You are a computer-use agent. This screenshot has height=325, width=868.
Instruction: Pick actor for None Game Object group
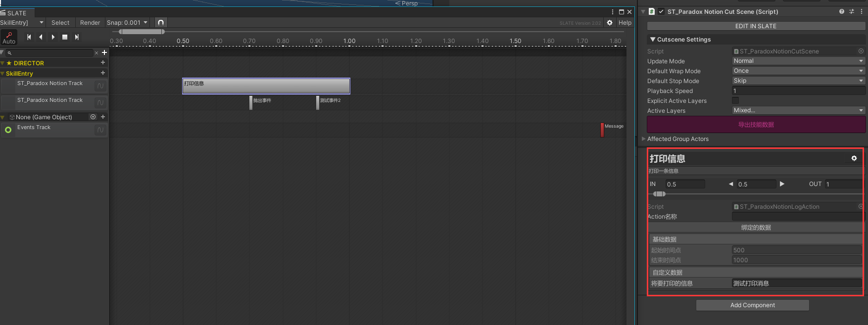click(93, 117)
